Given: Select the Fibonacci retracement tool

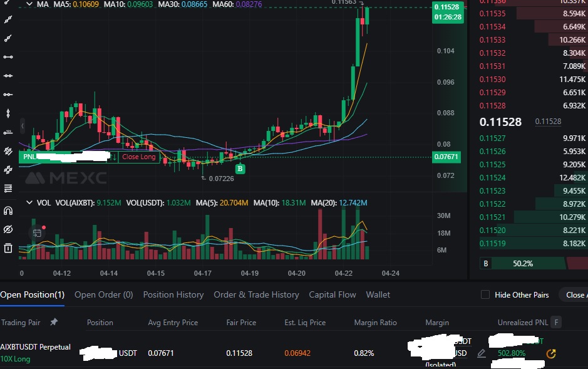Looking at the screenshot, I should pos(8,188).
